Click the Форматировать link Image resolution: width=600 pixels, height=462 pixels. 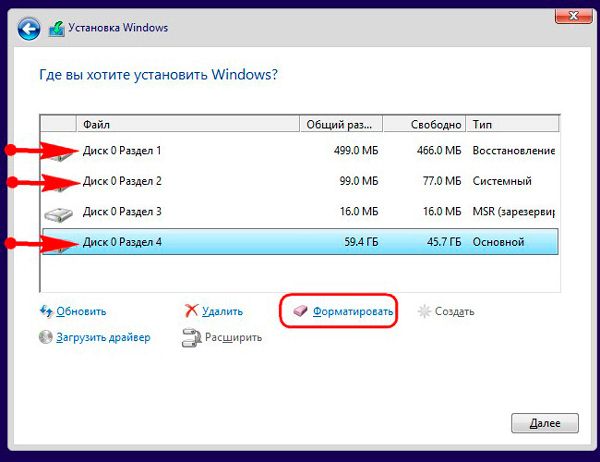(x=353, y=311)
